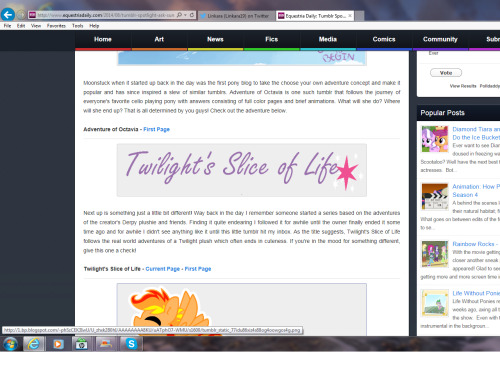This screenshot has height=375, width=500.
Task: Open the Life Without Ponies post title
Action: coord(476,293)
